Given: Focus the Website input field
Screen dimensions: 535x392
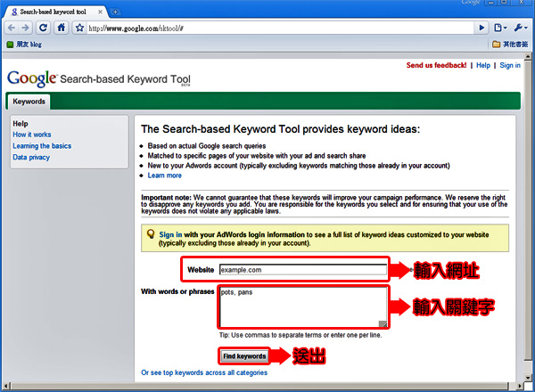Looking at the screenshot, I should [x=303, y=270].
